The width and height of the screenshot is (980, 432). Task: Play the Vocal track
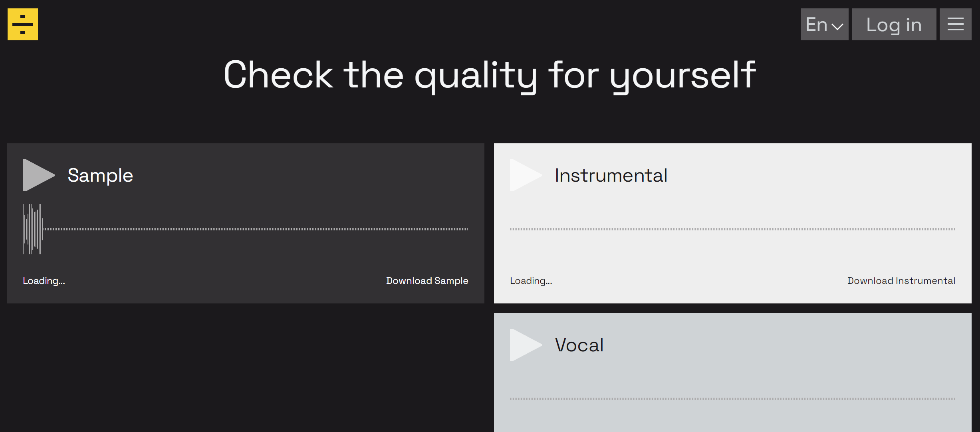[x=525, y=345]
